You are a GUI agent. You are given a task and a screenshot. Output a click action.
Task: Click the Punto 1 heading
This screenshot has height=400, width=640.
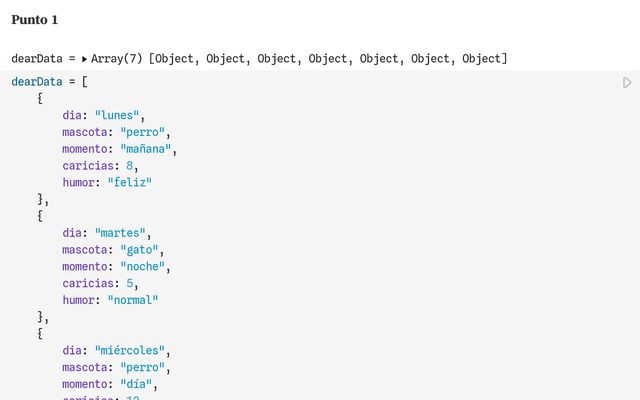click(35, 20)
